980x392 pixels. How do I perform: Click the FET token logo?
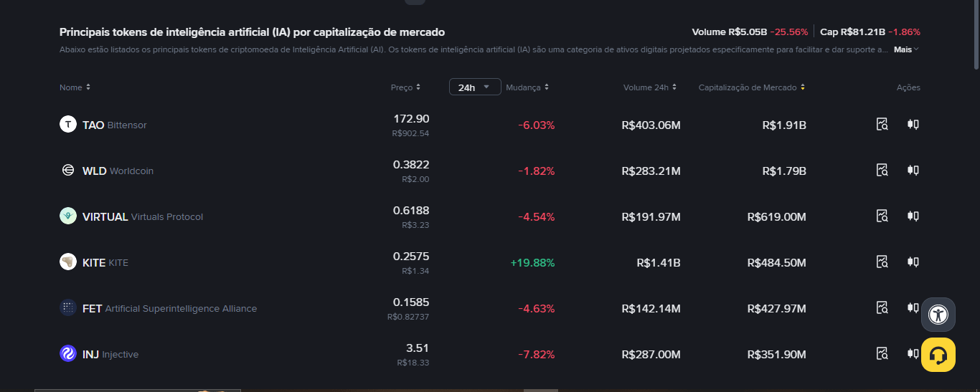point(68,308)
